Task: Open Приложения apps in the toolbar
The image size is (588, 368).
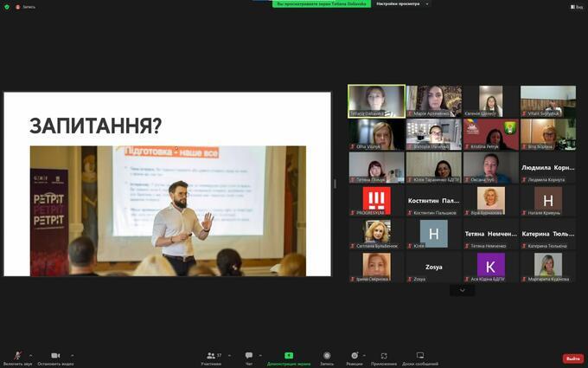Action: 384,357
